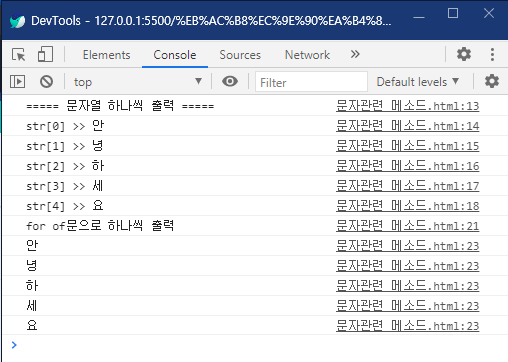This screenshot has height=362, width=508.
Task: Open source link html:21
Action: (407, 226)
